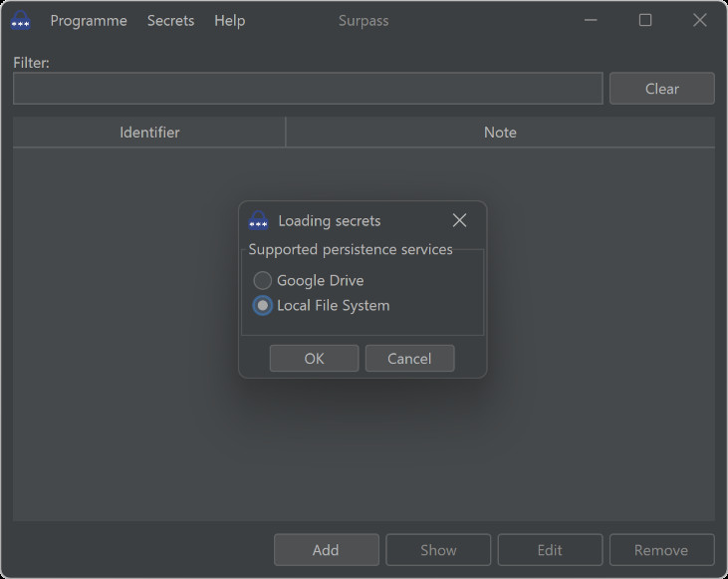This screenshot has width=728, height=579.
Task: Click the Loading secrets dialog padlock icon
Action: click(258, 221)
